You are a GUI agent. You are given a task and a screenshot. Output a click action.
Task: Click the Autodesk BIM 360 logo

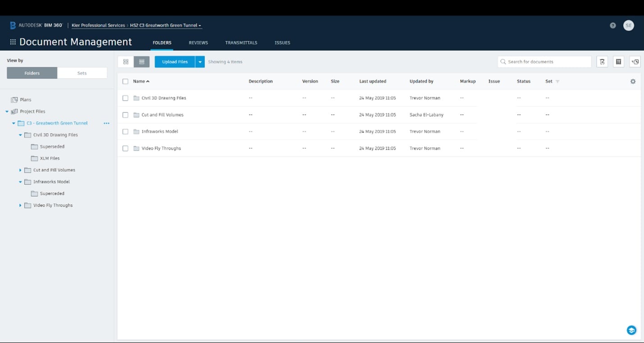coord(36,25)
